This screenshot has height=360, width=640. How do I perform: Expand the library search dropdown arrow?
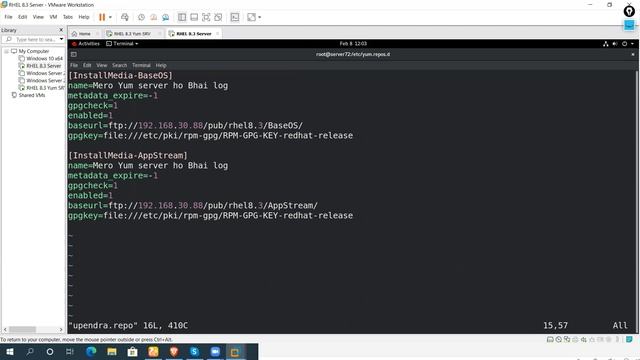click(62, 39)
